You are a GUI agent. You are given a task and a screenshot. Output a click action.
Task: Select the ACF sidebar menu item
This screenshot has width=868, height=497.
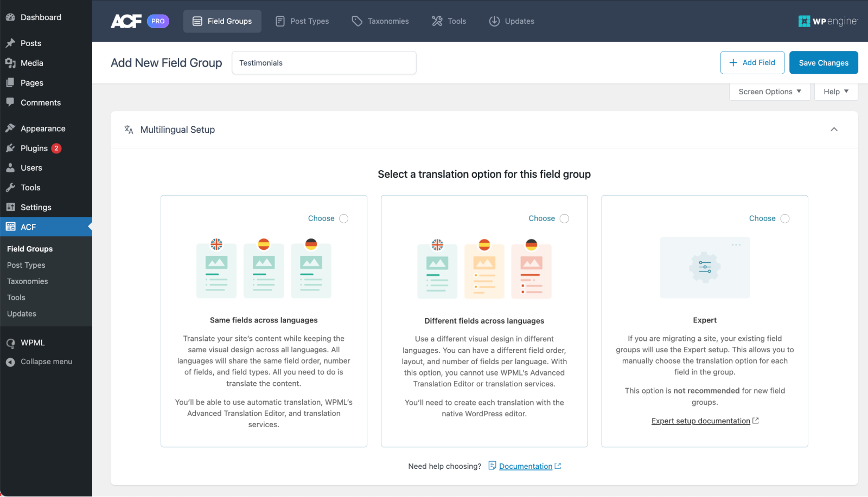pyautogui.click(x=46, y=227)
